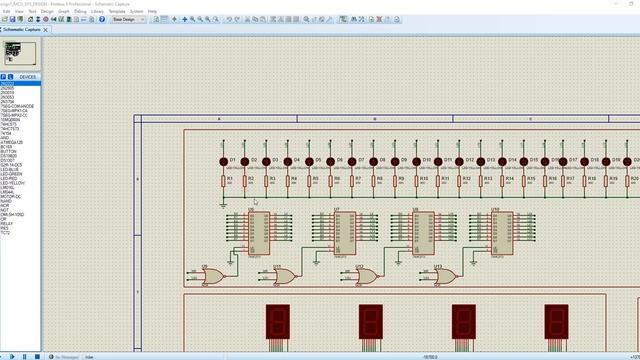Open Search and Tag binoculars icon

pos(353,19)
